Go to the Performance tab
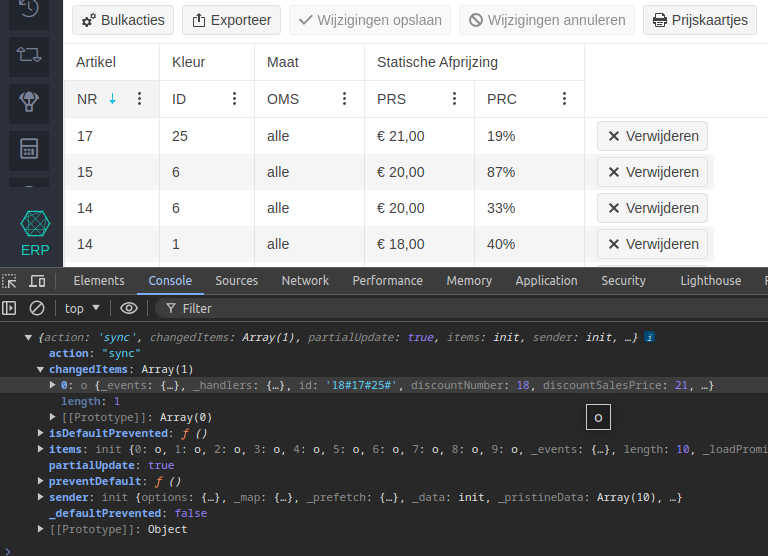The image size is (768, 556). point(387,281)
